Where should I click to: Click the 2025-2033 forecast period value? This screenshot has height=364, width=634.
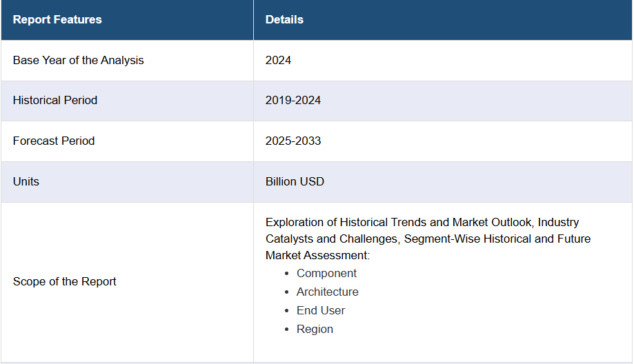[293, 141]
